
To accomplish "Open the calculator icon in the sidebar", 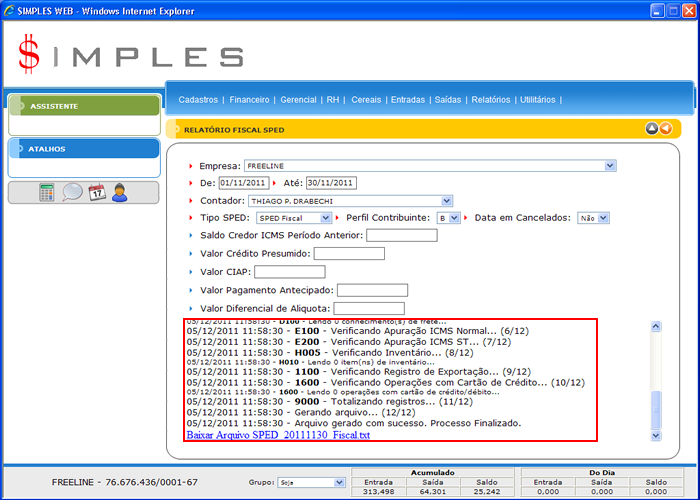I will [47, 193].
